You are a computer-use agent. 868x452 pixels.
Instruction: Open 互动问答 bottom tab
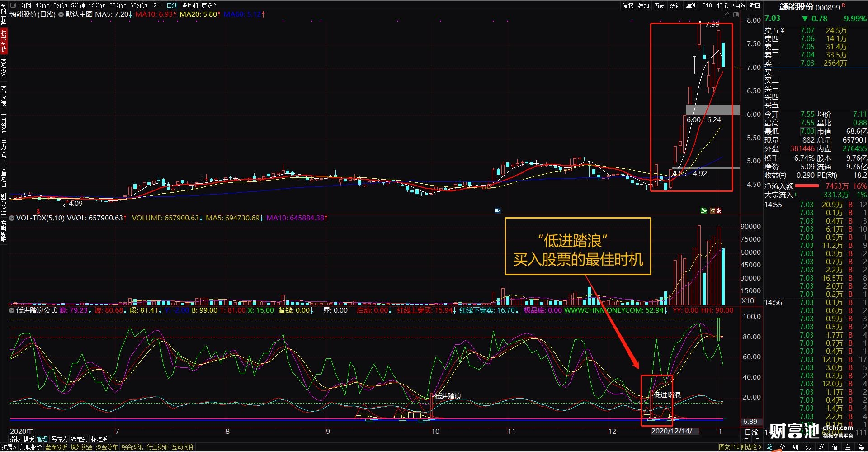click(x=183, y=447)
